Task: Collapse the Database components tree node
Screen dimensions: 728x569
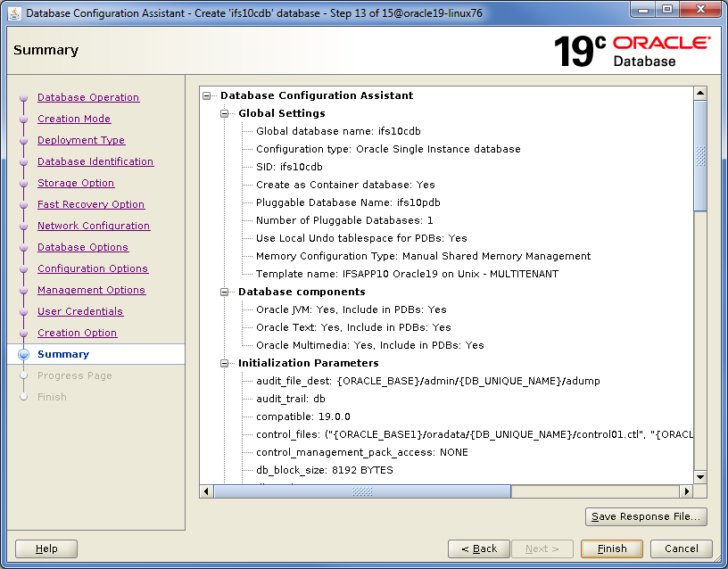Action: click(x=225, y=292)
